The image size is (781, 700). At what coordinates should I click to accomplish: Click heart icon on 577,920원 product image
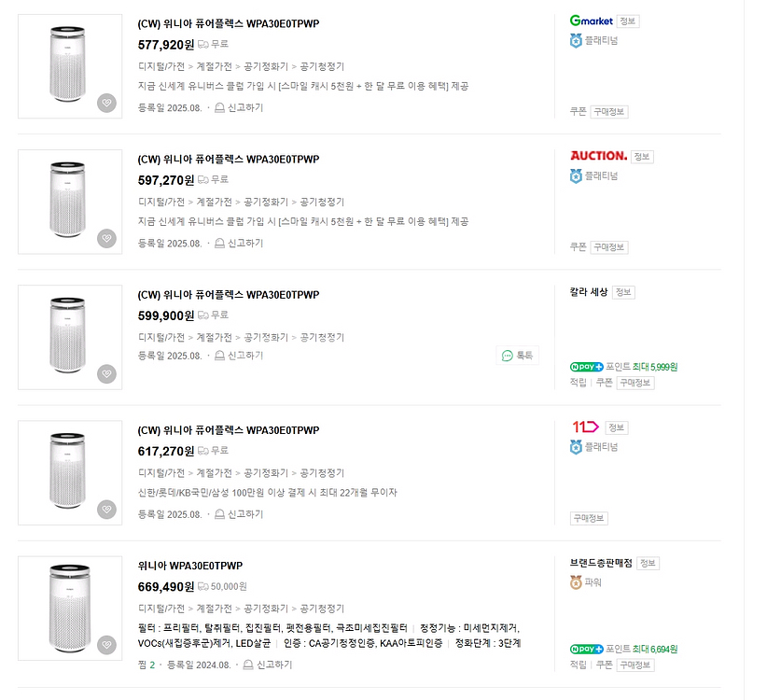click(107, 104)
